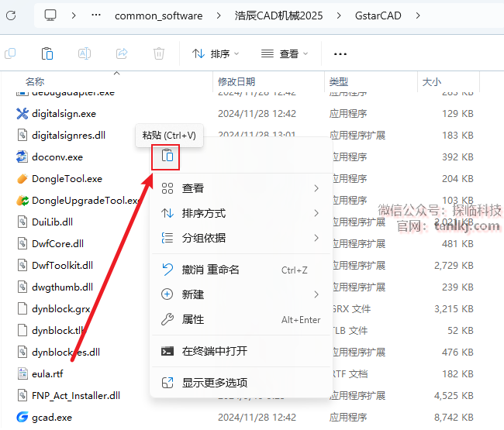Select the dynblock.tlb file icon
The height and width of the screenshot is (430, 504).
pos(22,330)
